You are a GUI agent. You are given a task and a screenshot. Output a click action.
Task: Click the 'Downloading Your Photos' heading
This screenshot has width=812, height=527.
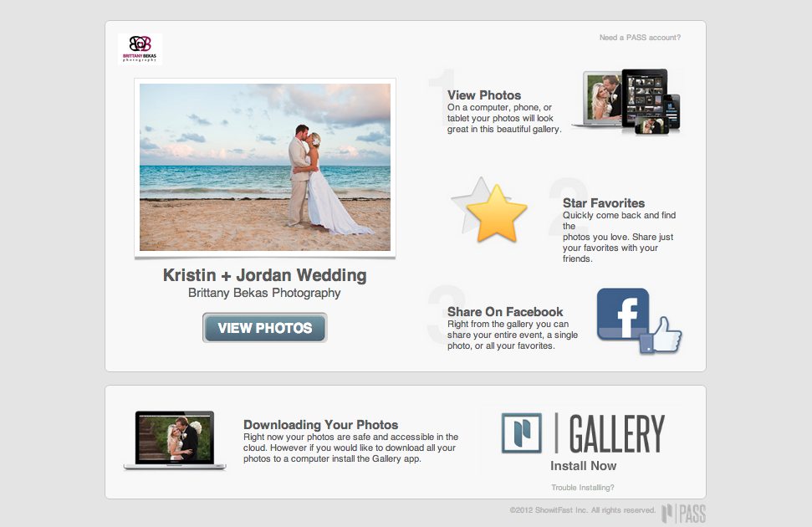321,425
